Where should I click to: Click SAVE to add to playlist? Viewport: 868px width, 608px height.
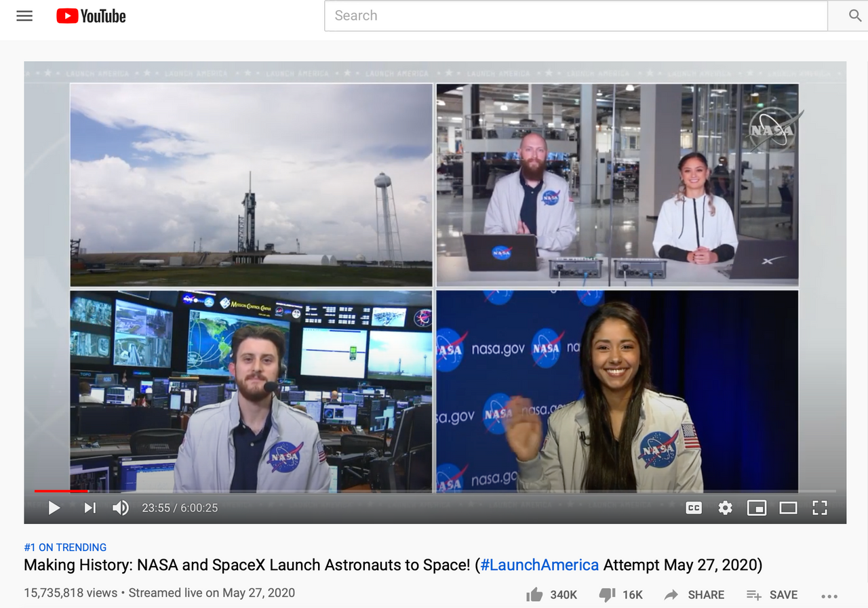tap(772, 594)
